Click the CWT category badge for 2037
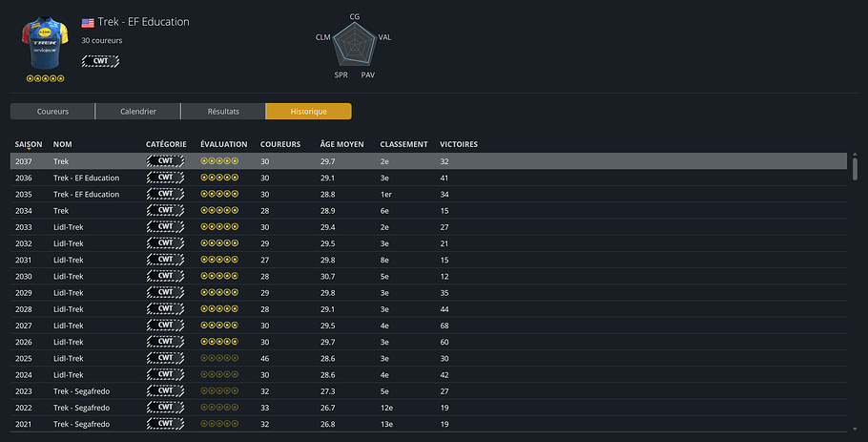 (166, 161)
